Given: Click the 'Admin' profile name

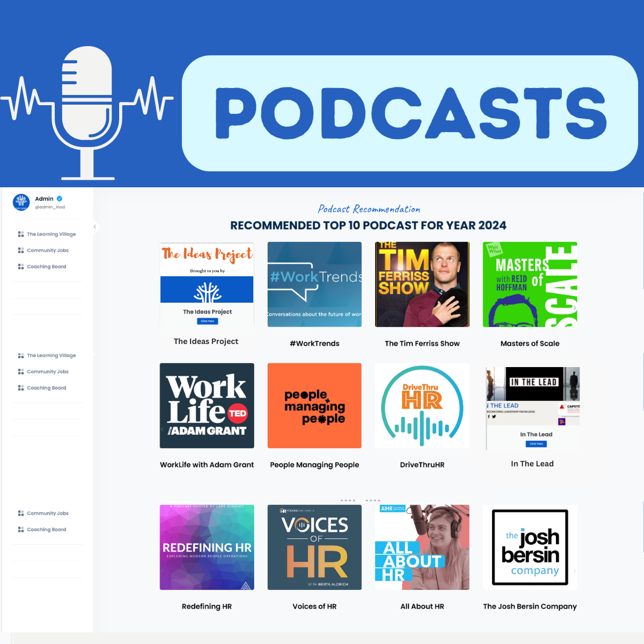Looking at the screenshot, I should 44,199.
